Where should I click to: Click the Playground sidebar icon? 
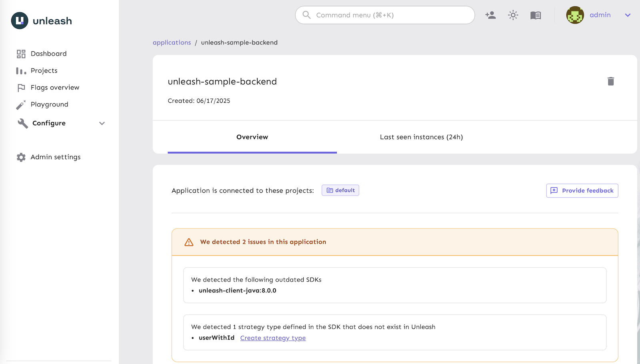pos(21,105)
